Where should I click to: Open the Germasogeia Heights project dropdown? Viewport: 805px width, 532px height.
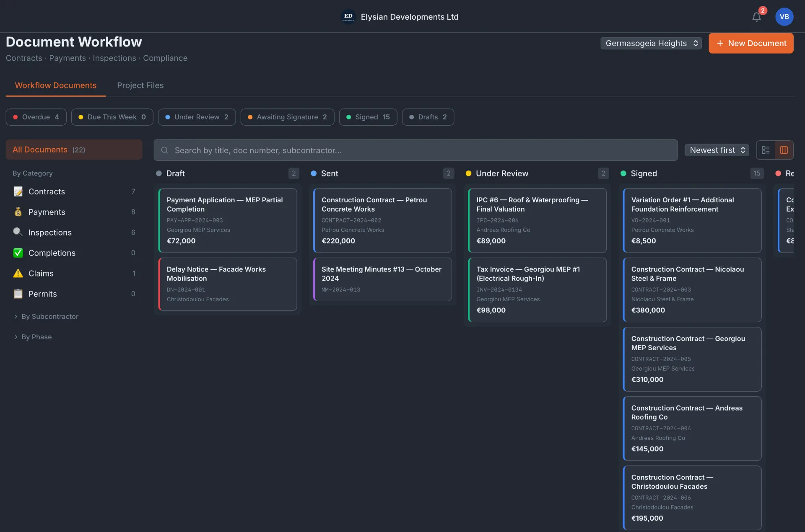click(x=651, y=43)
